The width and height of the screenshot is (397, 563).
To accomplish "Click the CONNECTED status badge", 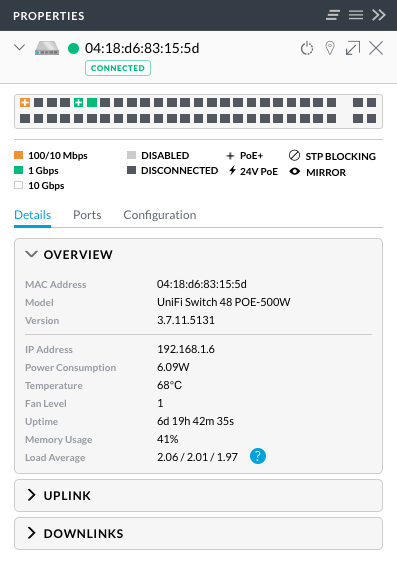I will pos(118,68).
